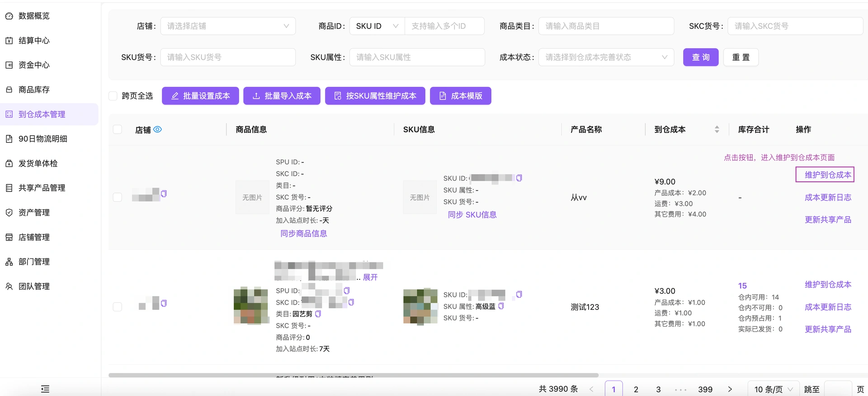Click the 商品库存 sidebar icon
Screen dimensions: 868x396
[9, 90]
